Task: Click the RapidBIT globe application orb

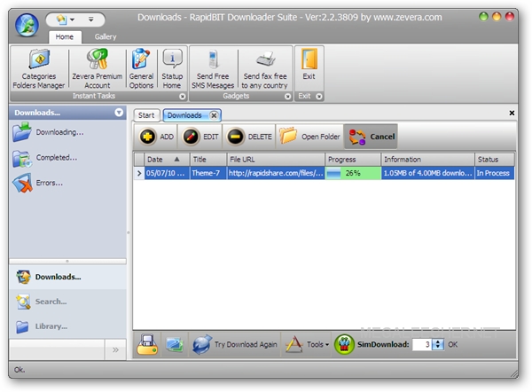Action: (27, 25)
